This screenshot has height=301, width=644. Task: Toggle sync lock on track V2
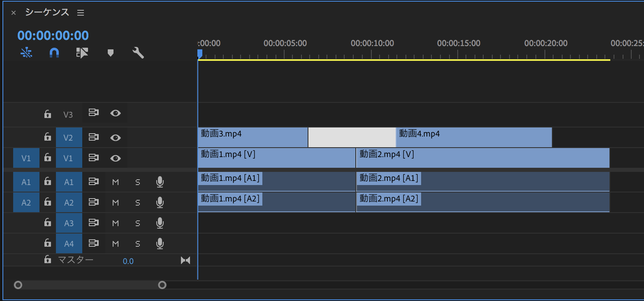[94, 137]
